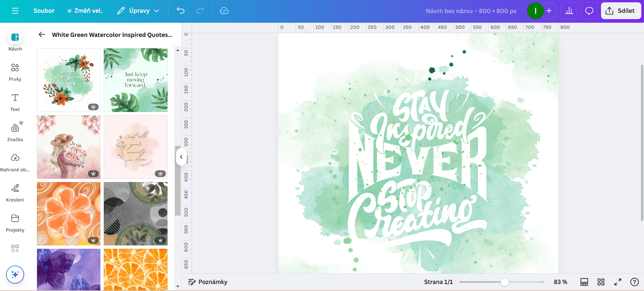Open the analytics chart icon

click(569, 11)
